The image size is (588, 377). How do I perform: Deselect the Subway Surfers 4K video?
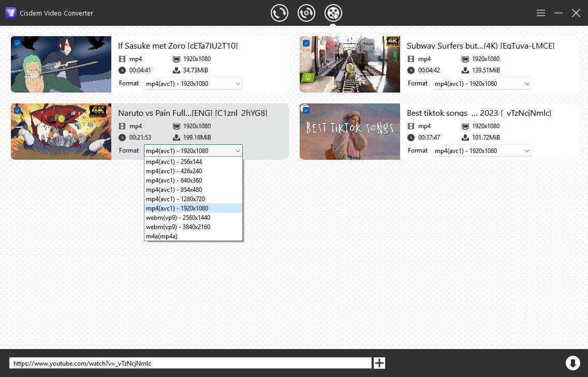point(306,43)
